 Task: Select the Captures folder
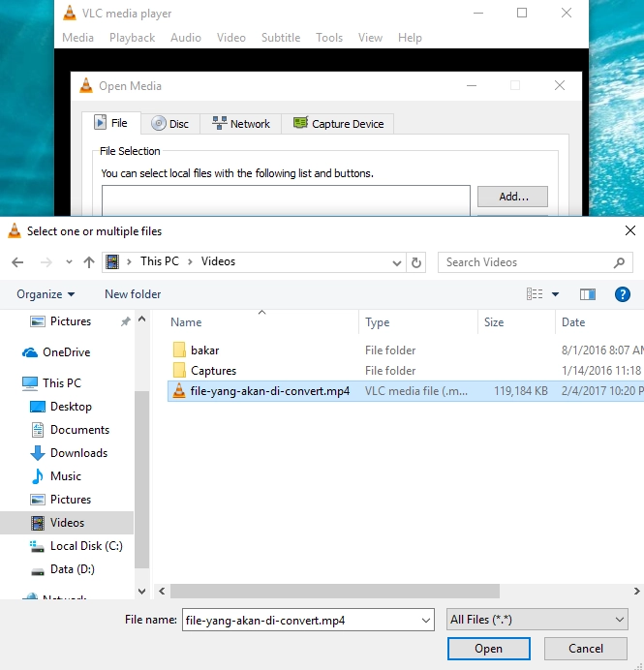[213, 371]
